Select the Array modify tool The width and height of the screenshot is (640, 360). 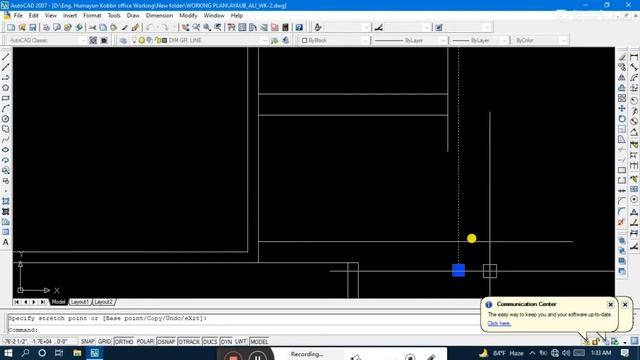point(622,98)
